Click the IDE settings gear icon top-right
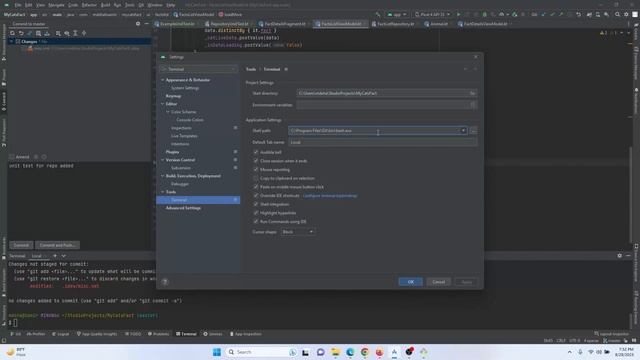 626,14
